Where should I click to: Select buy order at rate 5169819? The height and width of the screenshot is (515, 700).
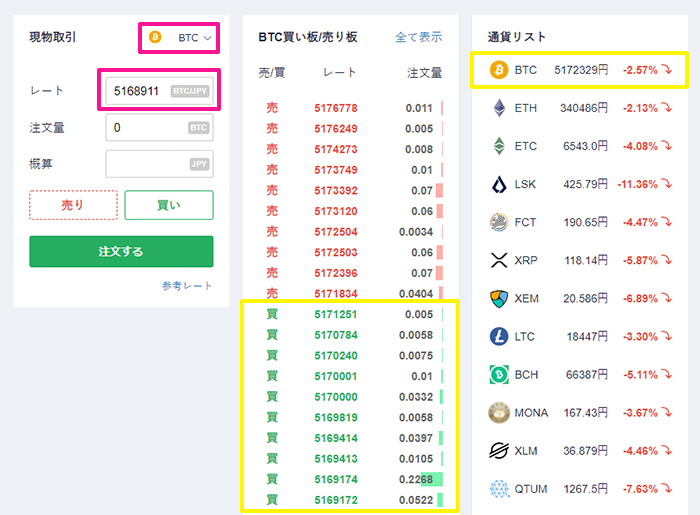(x=351, y=417)
